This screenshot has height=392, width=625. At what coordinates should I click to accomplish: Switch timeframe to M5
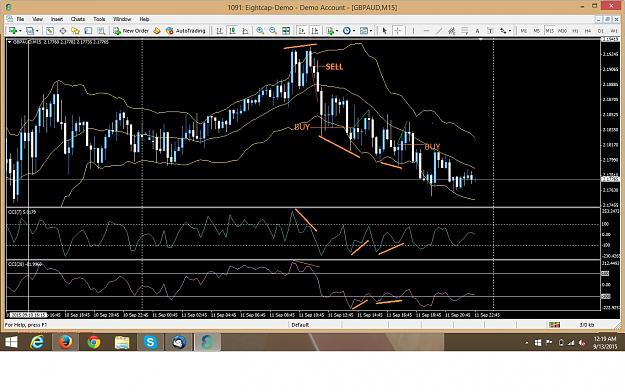tap(537, 31)
